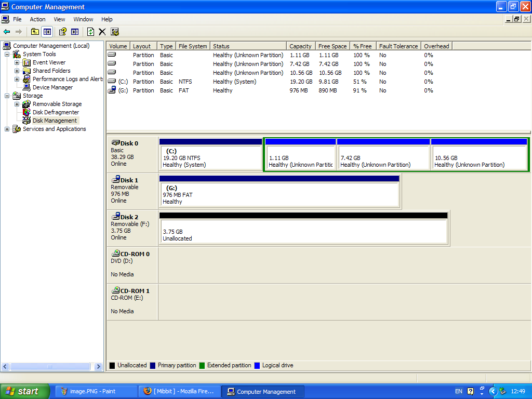Screen dimensions: 532x399
Task: Collapse the Storage tree node
Action: tap(7, 96)
